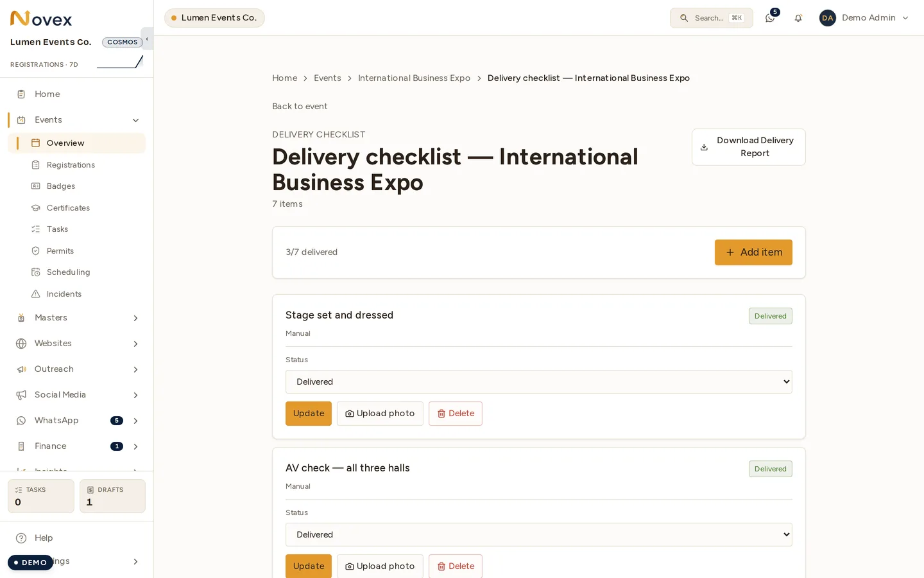
Task: Open the Certificates menu item
Action: [76, 208]
